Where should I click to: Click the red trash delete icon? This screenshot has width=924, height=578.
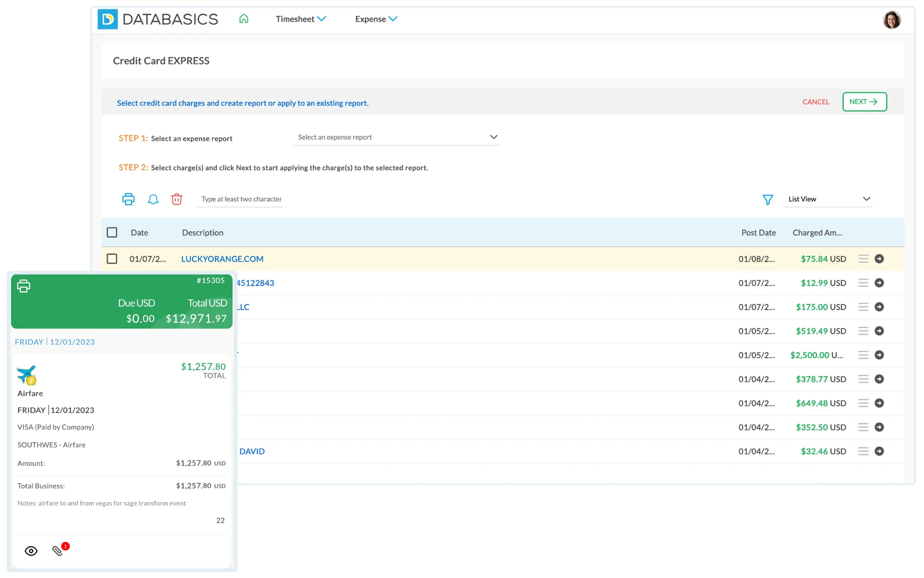pos(176,199)
